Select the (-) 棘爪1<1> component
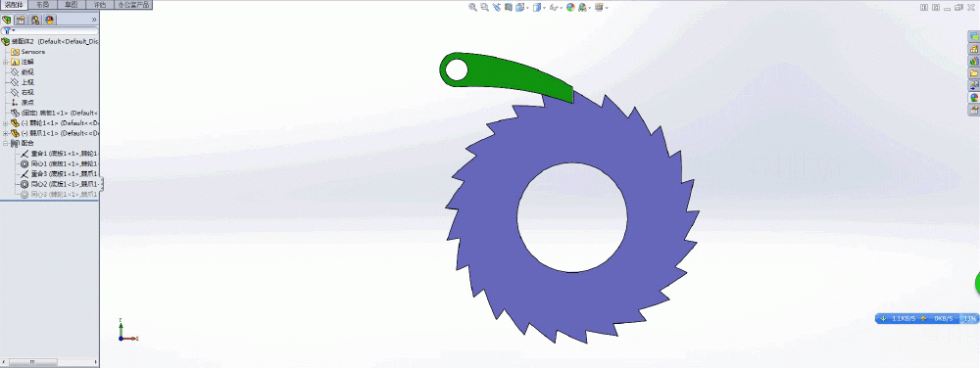Screen dimensions: 980x368 click(55, 133)
